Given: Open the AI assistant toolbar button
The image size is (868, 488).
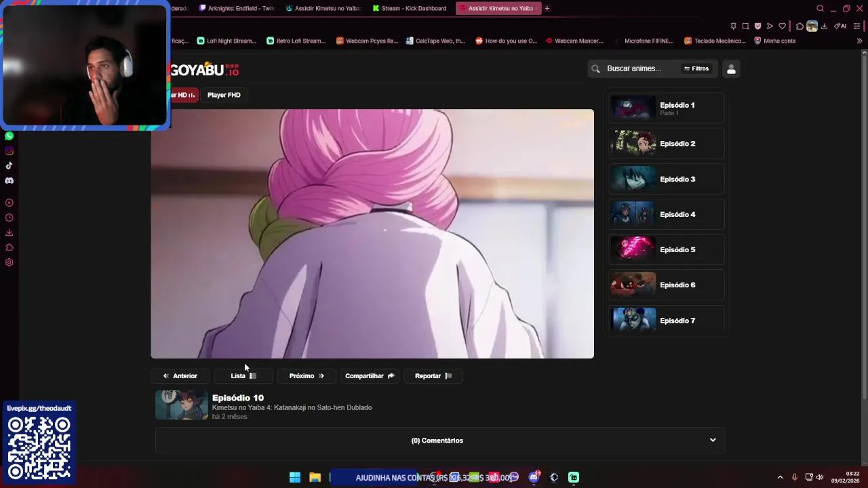Looking at the screenshot, I should (x=840, y=26).
